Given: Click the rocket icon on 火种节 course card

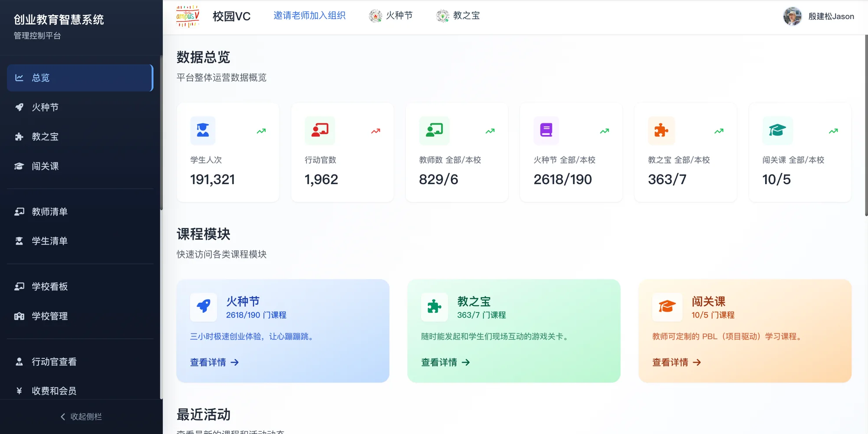Looking at the screenshot, I should [204, 307].
